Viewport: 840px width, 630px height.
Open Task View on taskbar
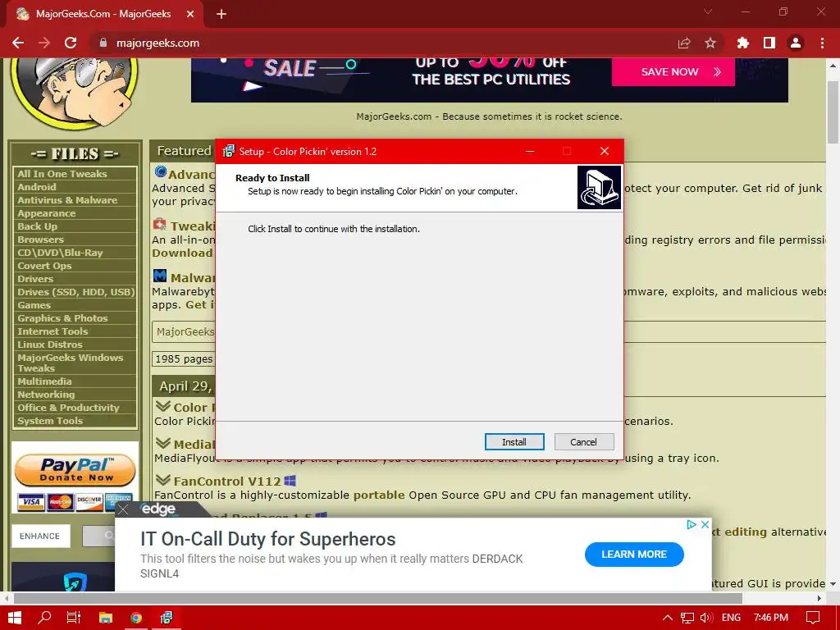pos(73,618)
